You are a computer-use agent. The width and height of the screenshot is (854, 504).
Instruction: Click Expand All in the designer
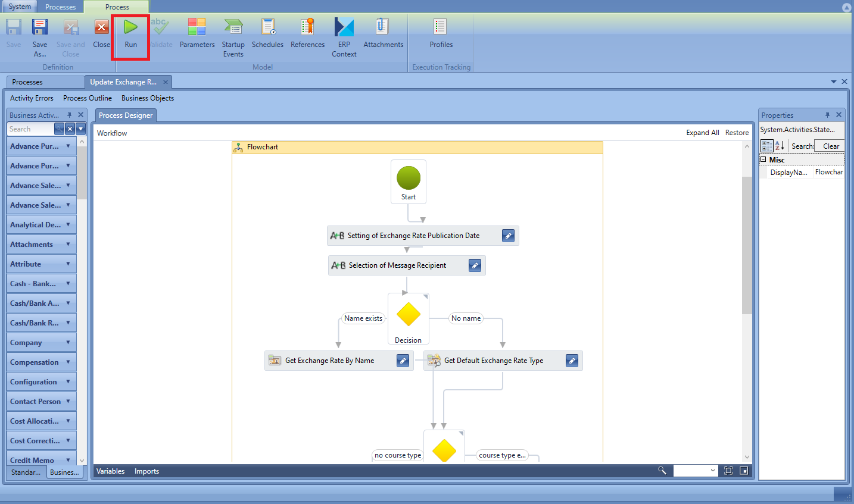pos(703,133)
